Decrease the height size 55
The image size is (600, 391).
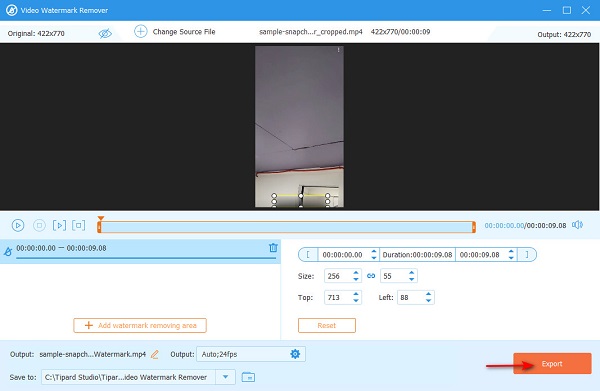pos(411,279)
